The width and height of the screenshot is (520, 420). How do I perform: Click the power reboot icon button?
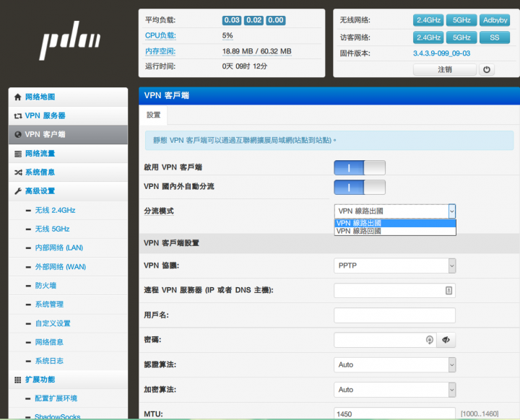(487, 69)
